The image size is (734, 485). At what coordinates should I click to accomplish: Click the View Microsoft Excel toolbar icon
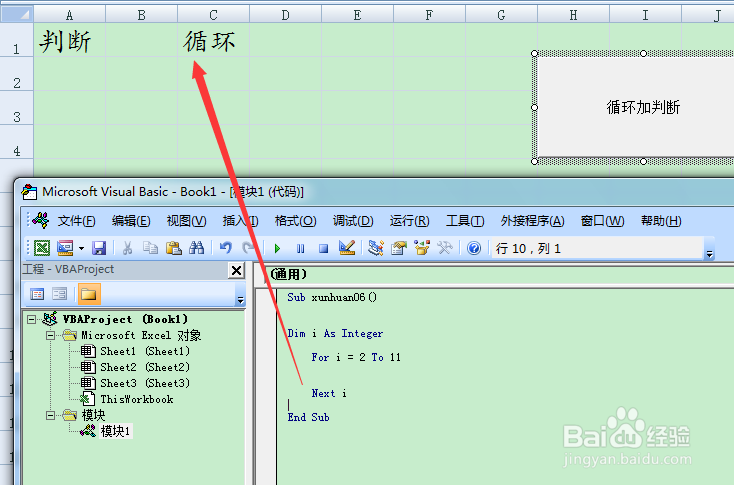click(x=42, y=248)
